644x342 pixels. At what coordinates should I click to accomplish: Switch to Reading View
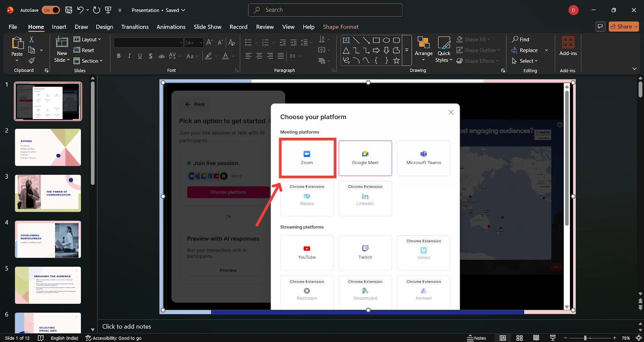point(536,338)
